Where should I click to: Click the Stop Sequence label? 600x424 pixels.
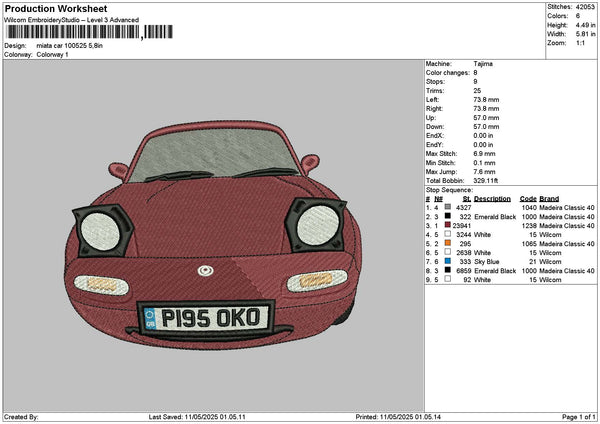448,188
